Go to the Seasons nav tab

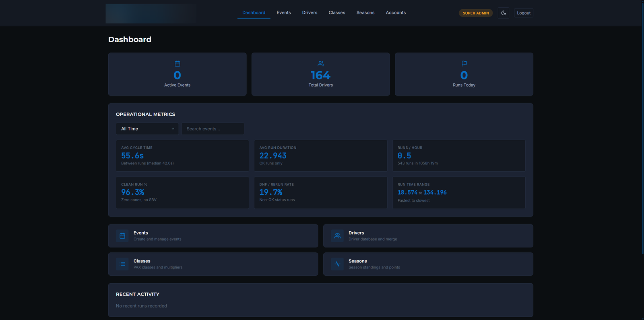click(x=365, y=12)
